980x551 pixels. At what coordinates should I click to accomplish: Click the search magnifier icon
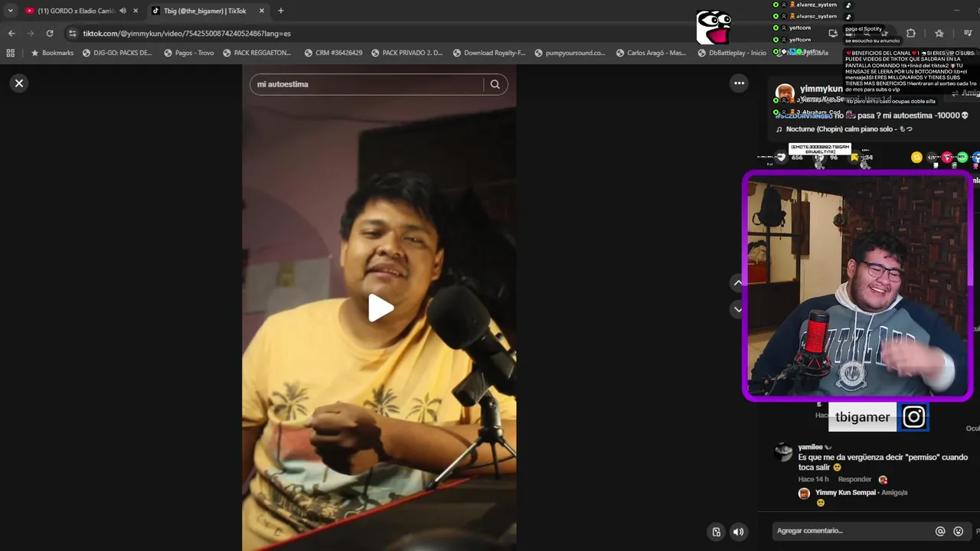coord(495,84)
